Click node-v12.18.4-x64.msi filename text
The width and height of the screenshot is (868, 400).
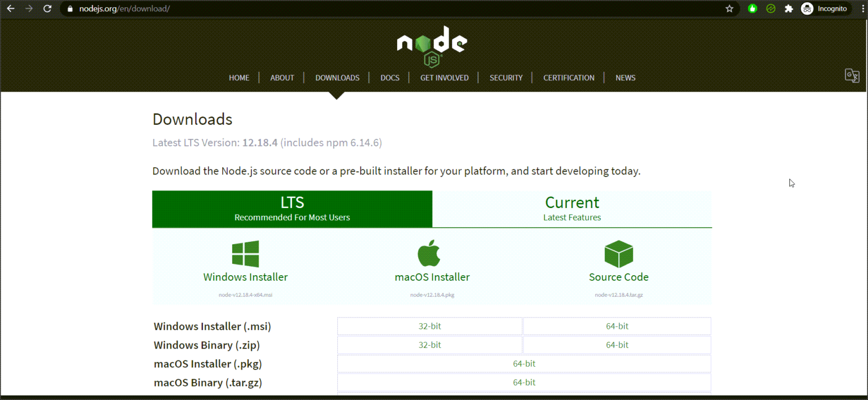(245, 295)
